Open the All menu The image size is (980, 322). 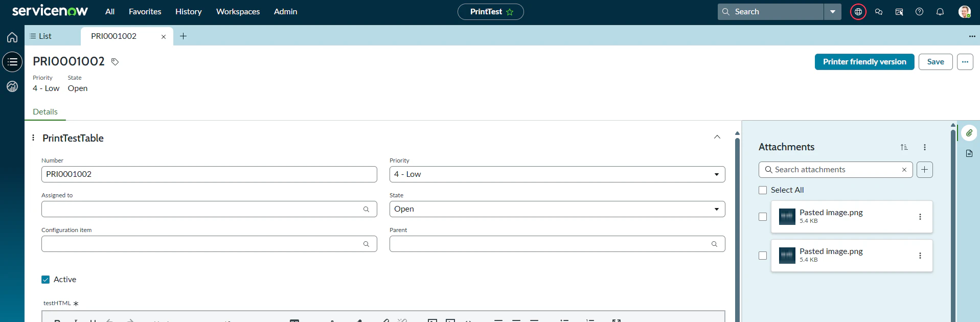(110, 11)
